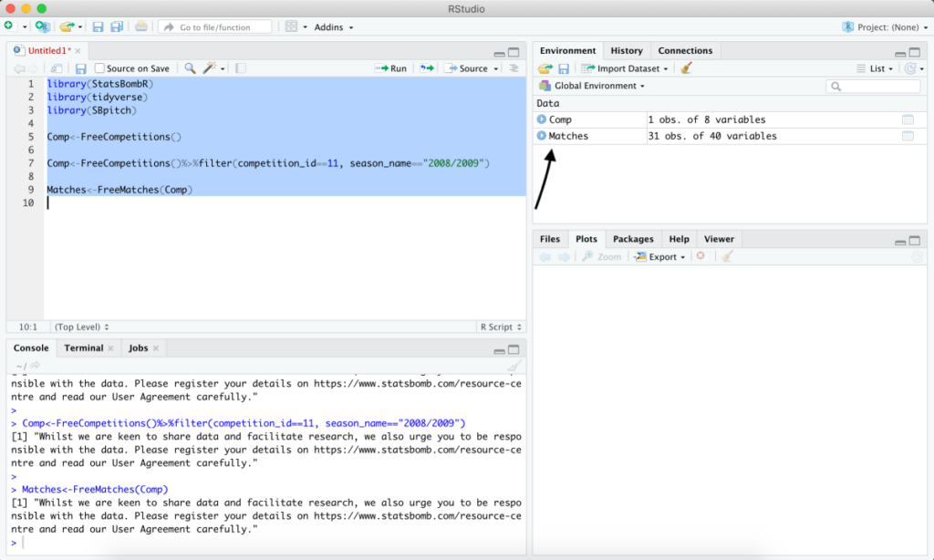Open the Project: (None) menu
This screenshot has height=560, width=934.
point(885,27)
